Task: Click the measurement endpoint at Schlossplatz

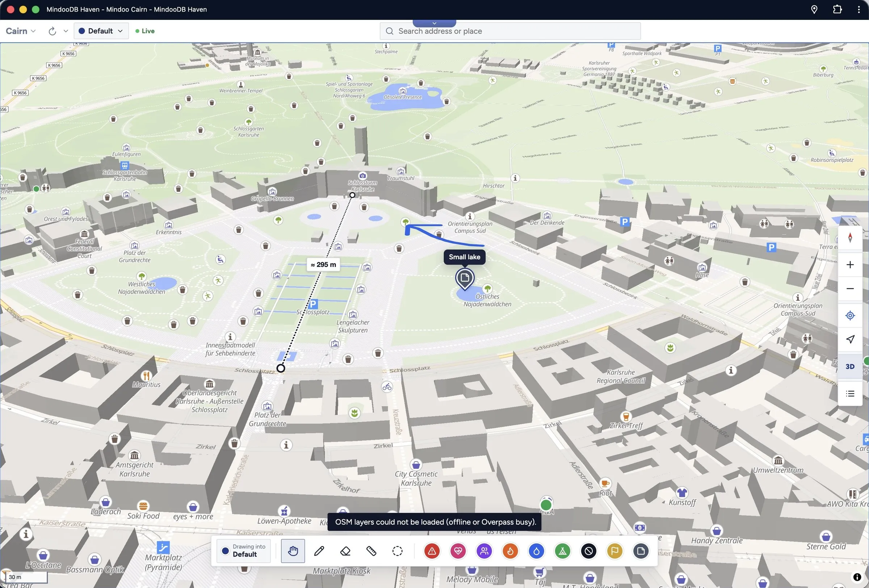Action: click(281, 368)
